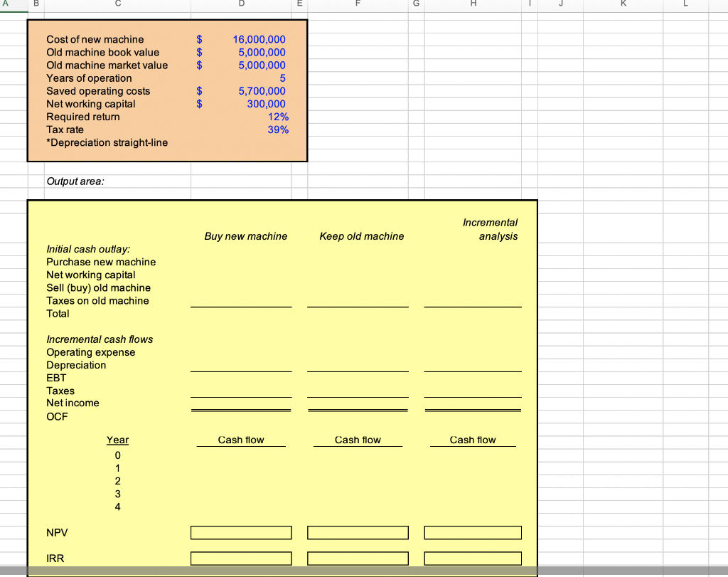Select the OCF row label
The image size is (728, 577).
55,416
